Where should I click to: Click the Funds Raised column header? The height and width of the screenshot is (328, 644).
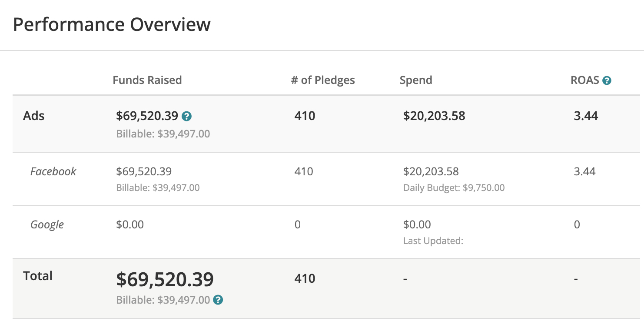[147, 80]
